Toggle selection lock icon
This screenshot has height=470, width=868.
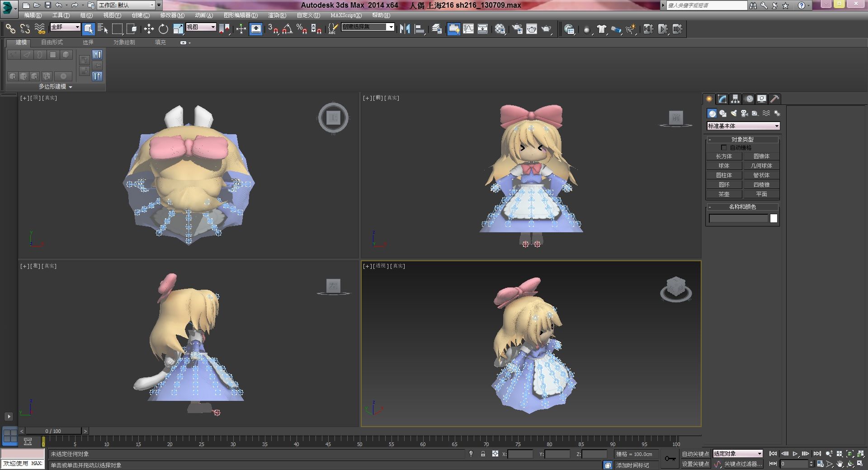483,454
